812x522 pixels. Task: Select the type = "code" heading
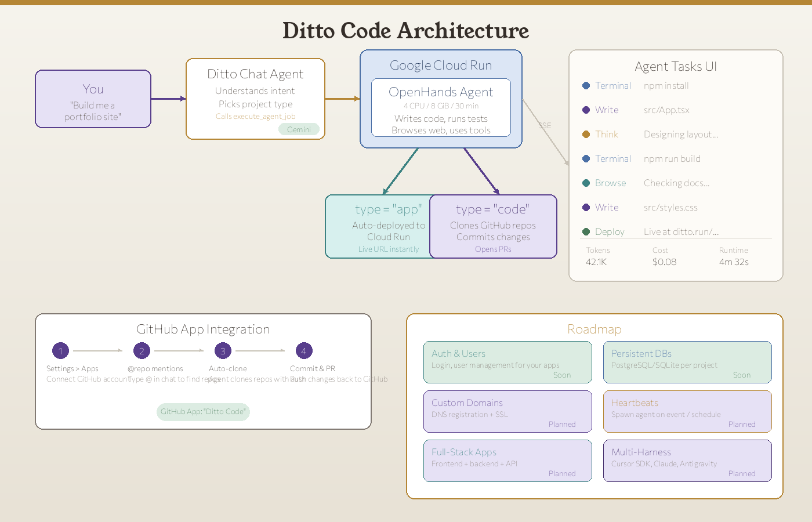(493, 209)
